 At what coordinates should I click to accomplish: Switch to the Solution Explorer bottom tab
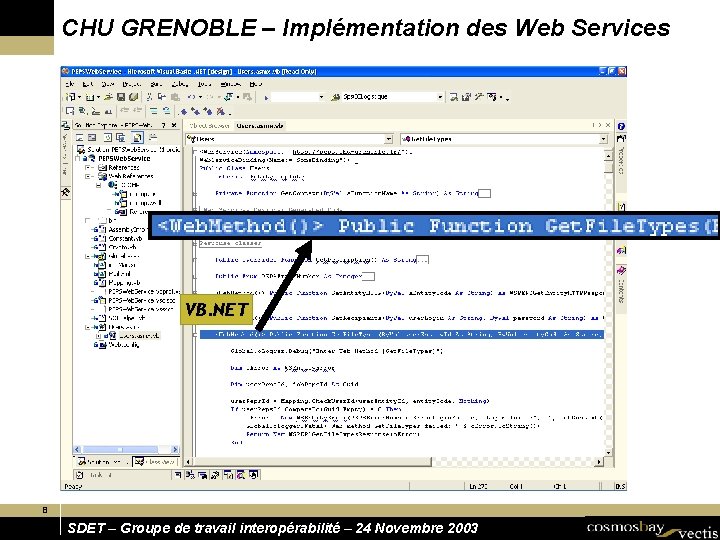103,462
